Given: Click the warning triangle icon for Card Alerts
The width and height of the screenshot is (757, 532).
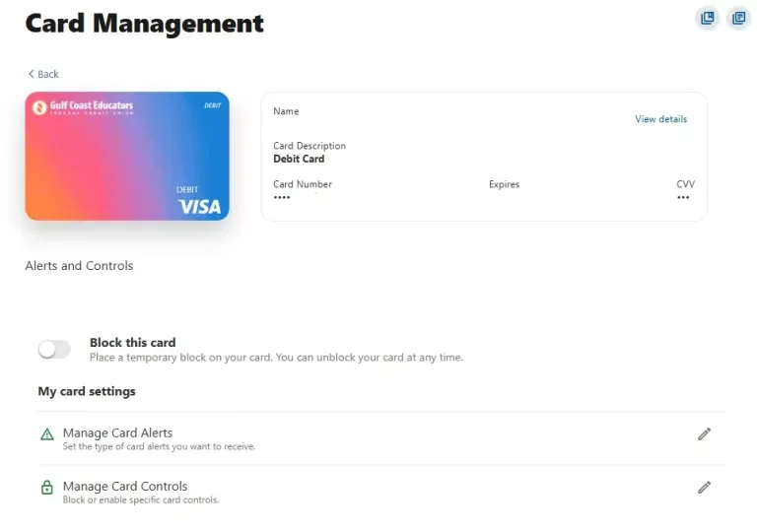Looking at the screenshot, I should coord(47,434).
